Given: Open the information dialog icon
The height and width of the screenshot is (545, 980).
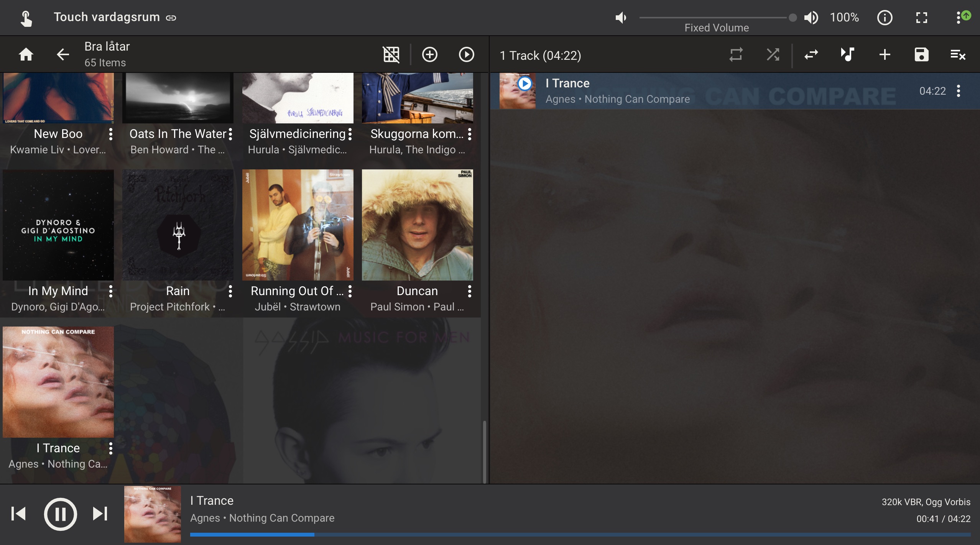Looking at the screenshot, I should (885, 18).
